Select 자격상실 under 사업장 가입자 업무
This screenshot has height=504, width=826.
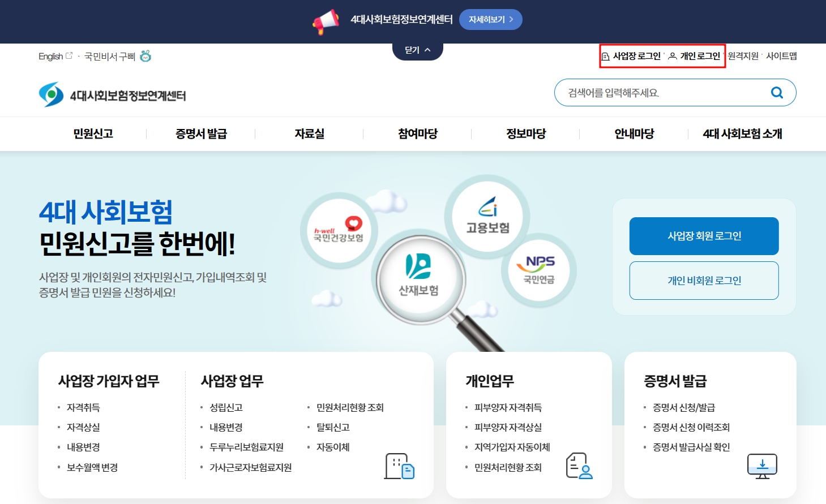83,427
